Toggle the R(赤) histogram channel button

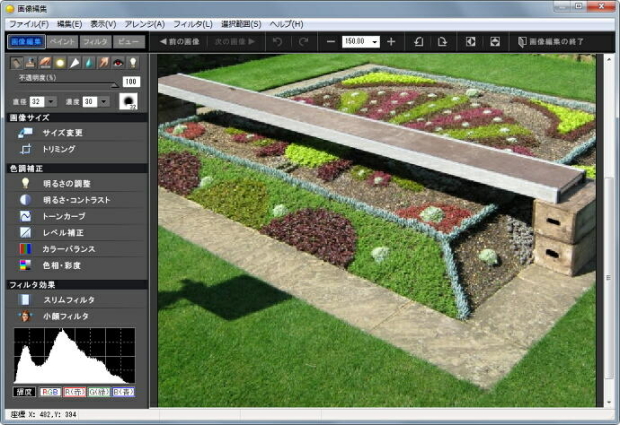74,392
